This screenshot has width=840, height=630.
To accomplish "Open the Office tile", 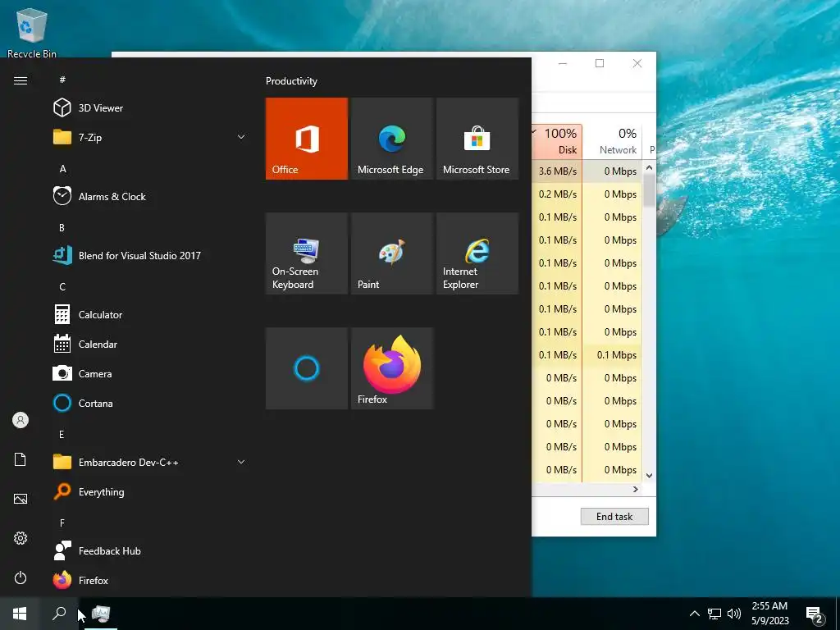I will (x=307, y=138).
